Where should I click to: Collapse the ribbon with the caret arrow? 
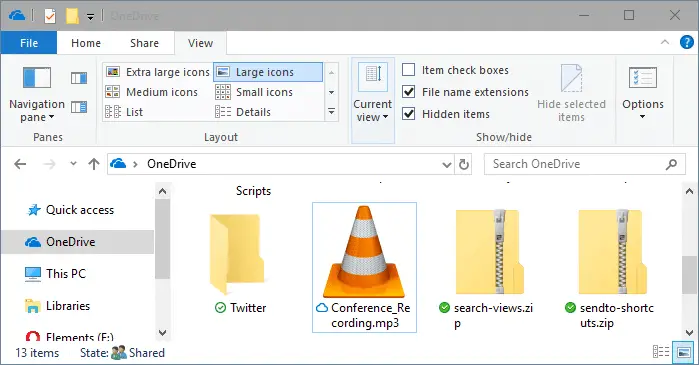tap(665, 42)
